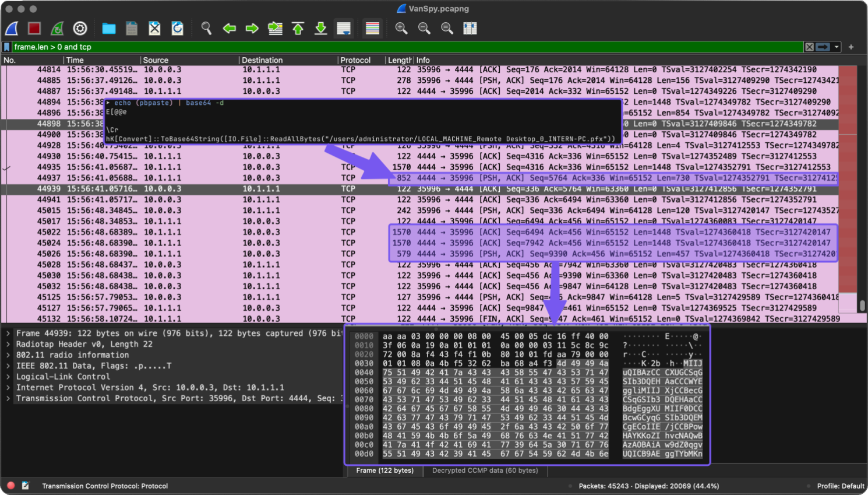
Task: Jump to the first packet
Action: [298, 28]
